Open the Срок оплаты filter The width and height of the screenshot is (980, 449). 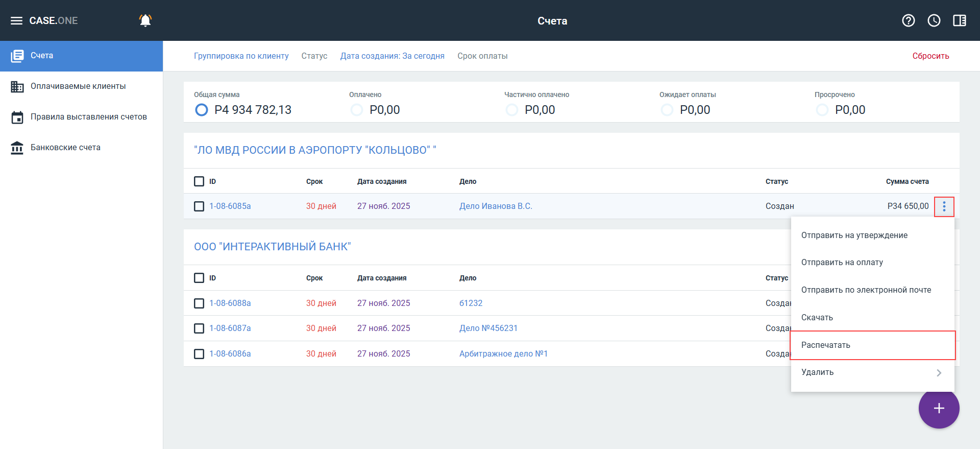click(x=482, y=56)
